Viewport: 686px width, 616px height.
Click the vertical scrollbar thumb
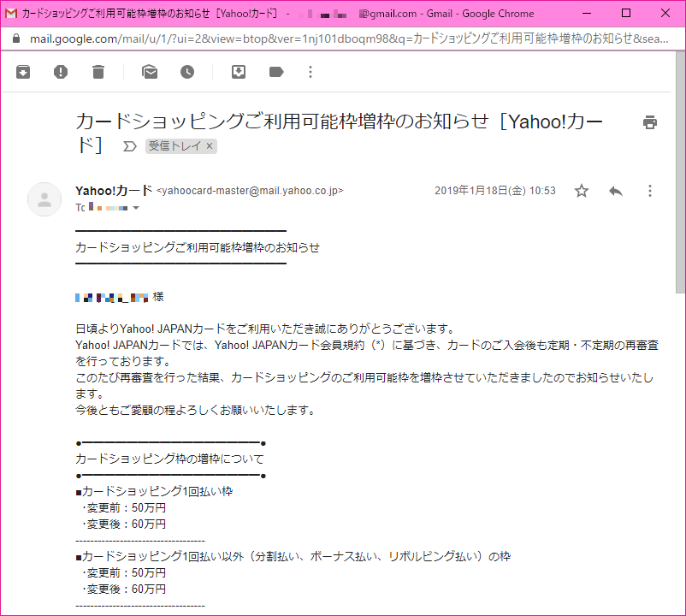pos(680,171)
